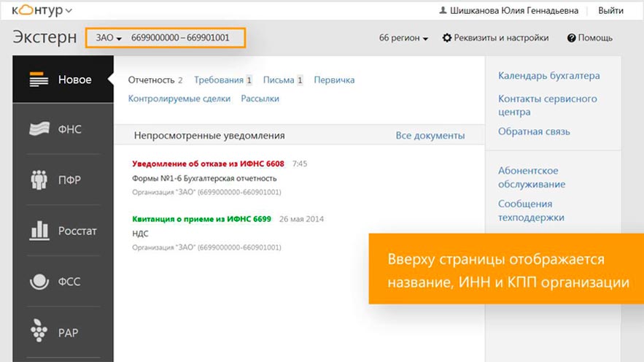The height and width of the screenshot is (362, 644).
Task: Open the Помощь question mark icon
Action: tap(571, 38)
